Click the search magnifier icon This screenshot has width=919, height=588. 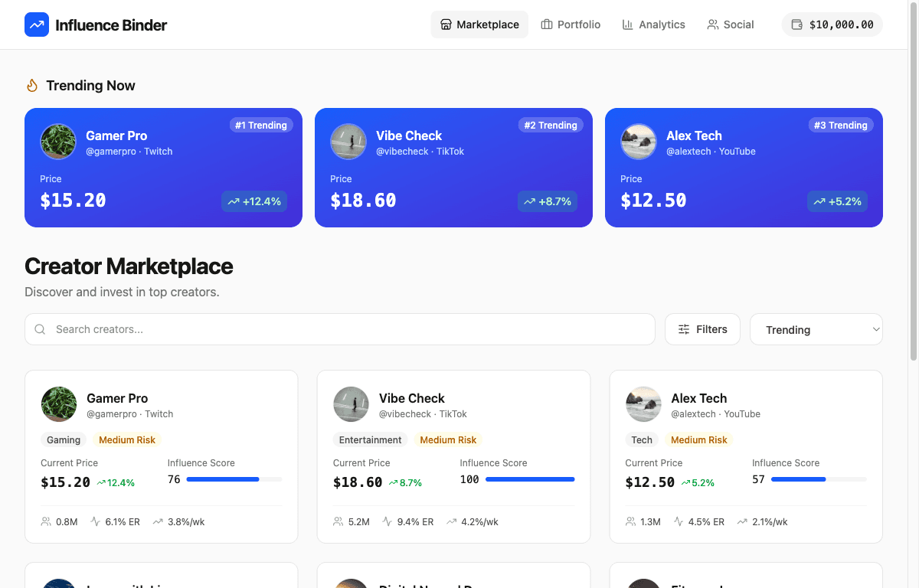click(x=41, y=329)
